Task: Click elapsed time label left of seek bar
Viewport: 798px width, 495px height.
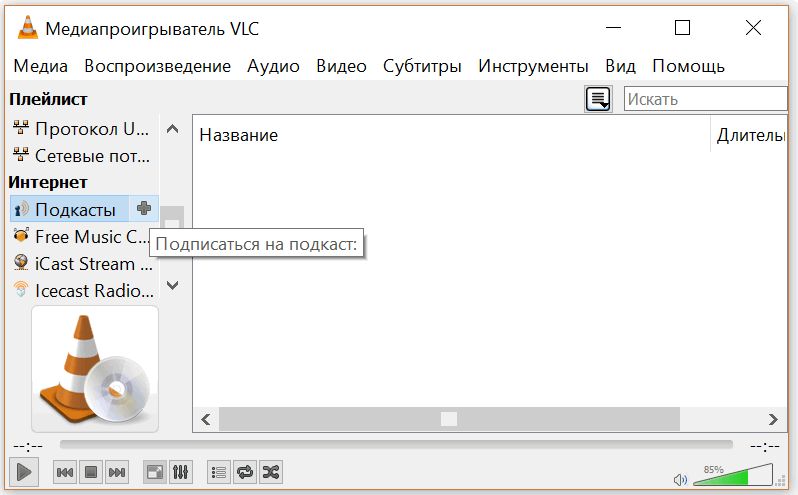Action: click(28, 446)
